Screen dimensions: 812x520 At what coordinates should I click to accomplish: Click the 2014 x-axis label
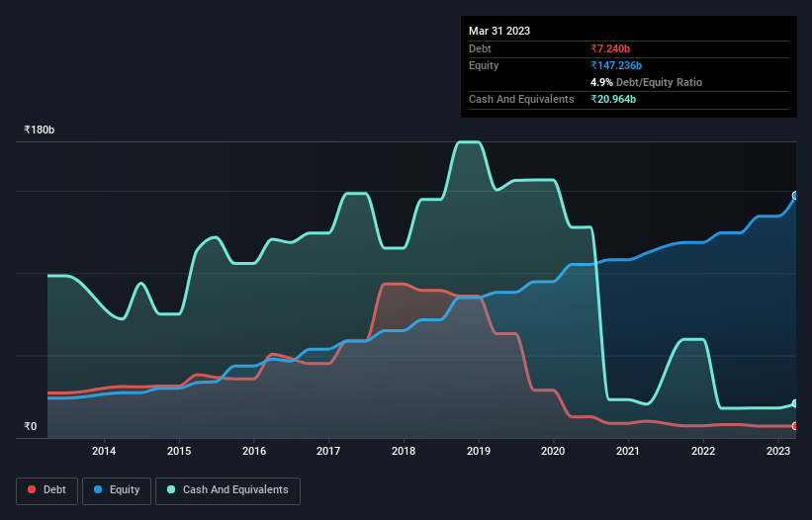tap(104, 451)
